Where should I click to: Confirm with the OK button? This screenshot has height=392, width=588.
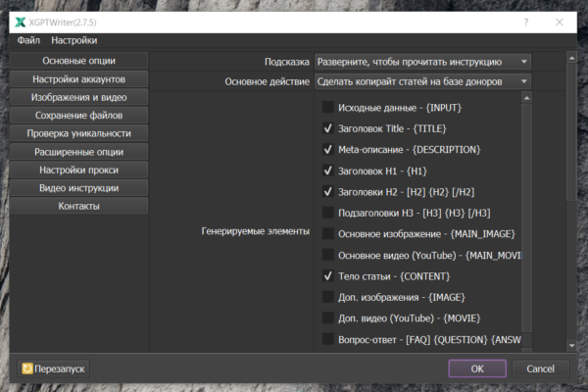point(477,368)
